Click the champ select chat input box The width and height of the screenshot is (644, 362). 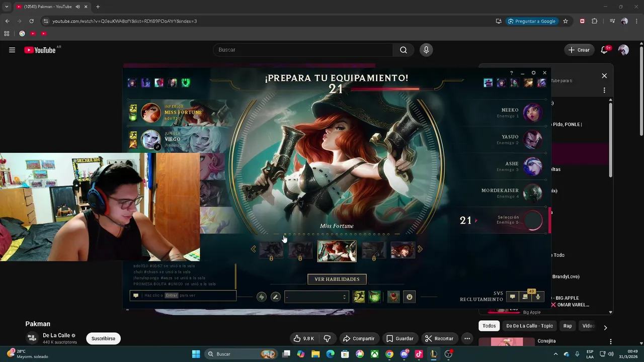(183, 296)
